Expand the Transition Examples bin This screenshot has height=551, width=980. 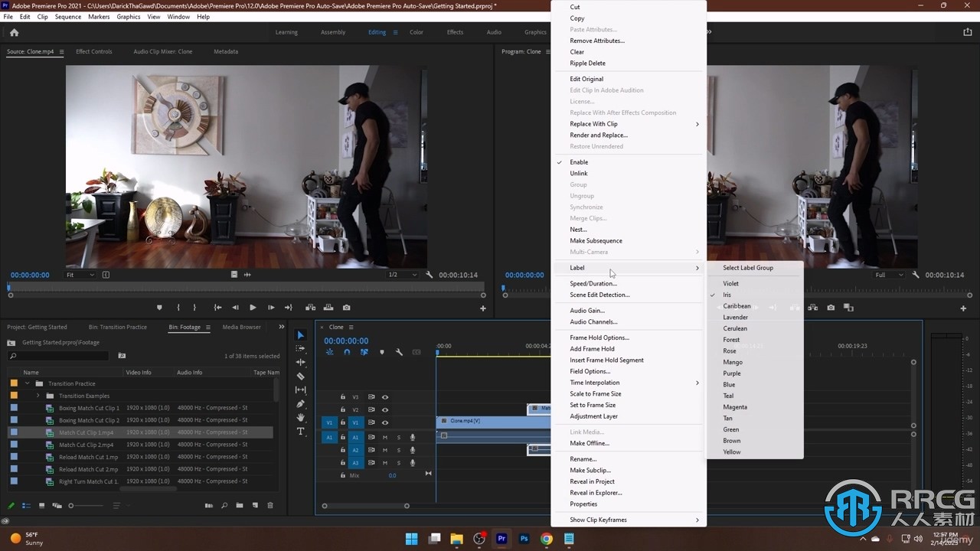38,396
